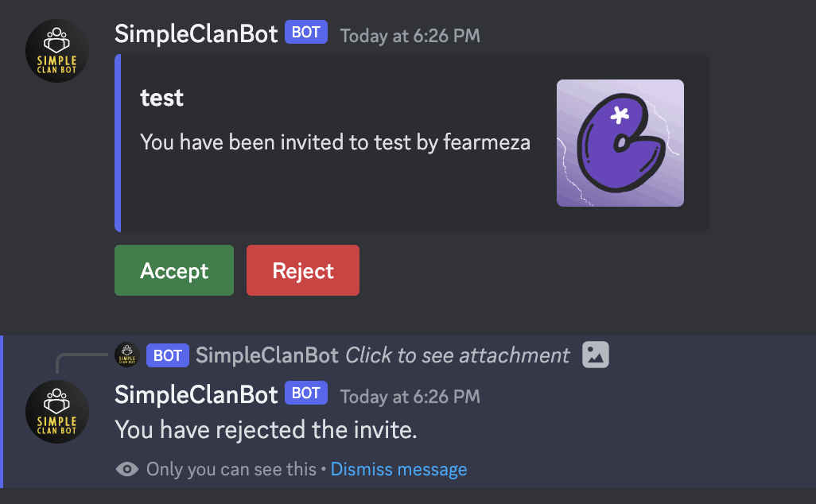The height and width of the screenshot is (504, 816).
Task: Click the eye icon beside 'Only you can see this'
Action: [126, 469]
